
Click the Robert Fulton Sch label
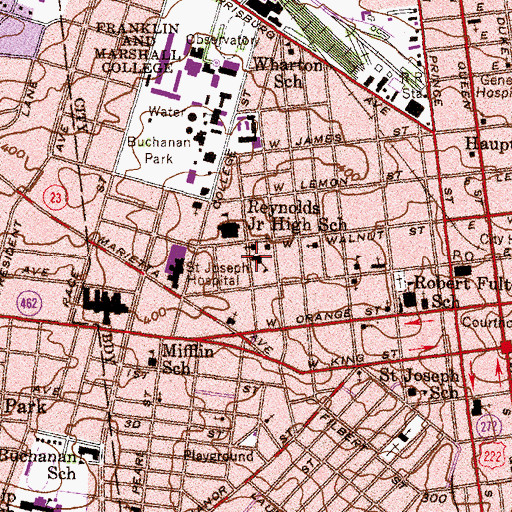[x=463, y=293]
